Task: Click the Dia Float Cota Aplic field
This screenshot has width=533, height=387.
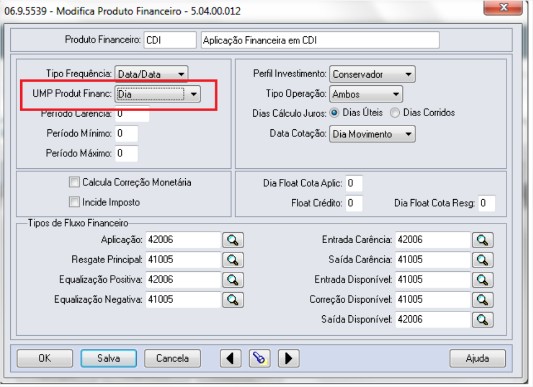Action: pos(354,183)
